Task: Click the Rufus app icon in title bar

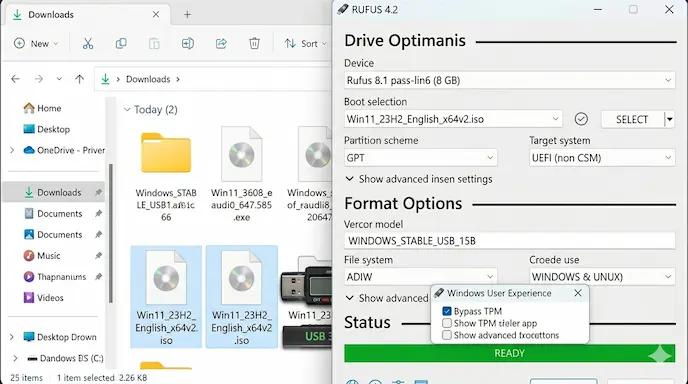Action: pyautogui.click(x=342, y=9)
